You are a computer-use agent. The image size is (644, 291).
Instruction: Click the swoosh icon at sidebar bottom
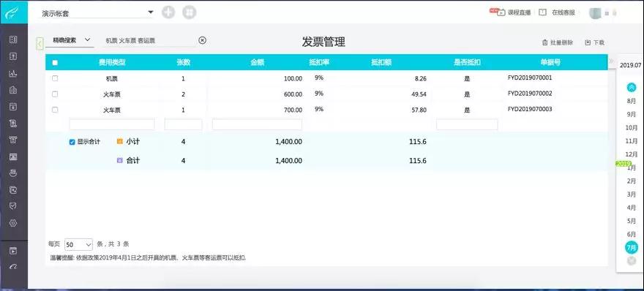tap(13, 267)
